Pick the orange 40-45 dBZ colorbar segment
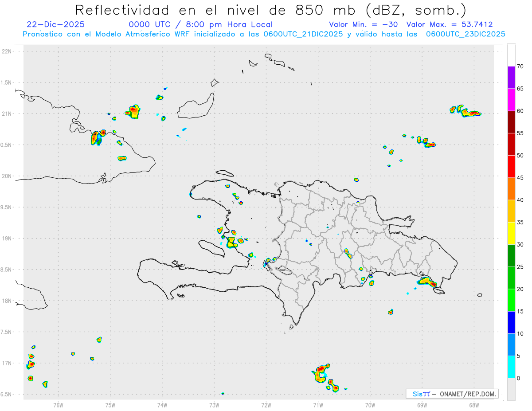Image resolution: width=532 pixels, height=411 pixels. [511, 189]
